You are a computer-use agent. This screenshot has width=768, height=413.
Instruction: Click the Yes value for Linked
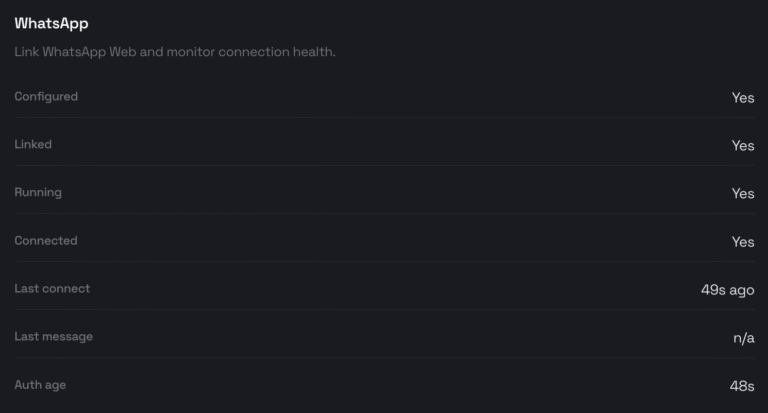(x=743, y=146)
